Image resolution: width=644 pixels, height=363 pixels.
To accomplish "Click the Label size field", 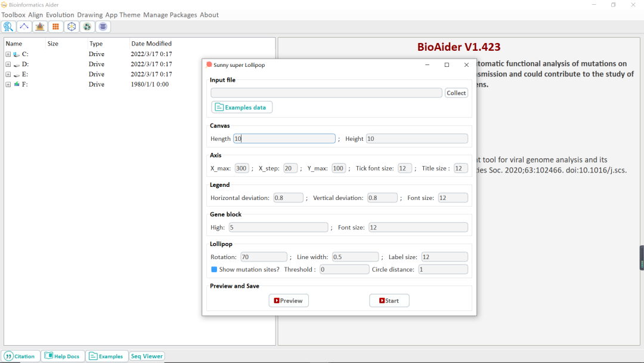I will pos(444,257).
